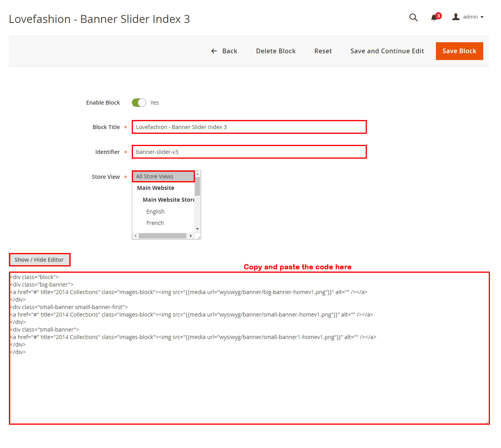Click the Show / Hide Editor button

[39, 260]
